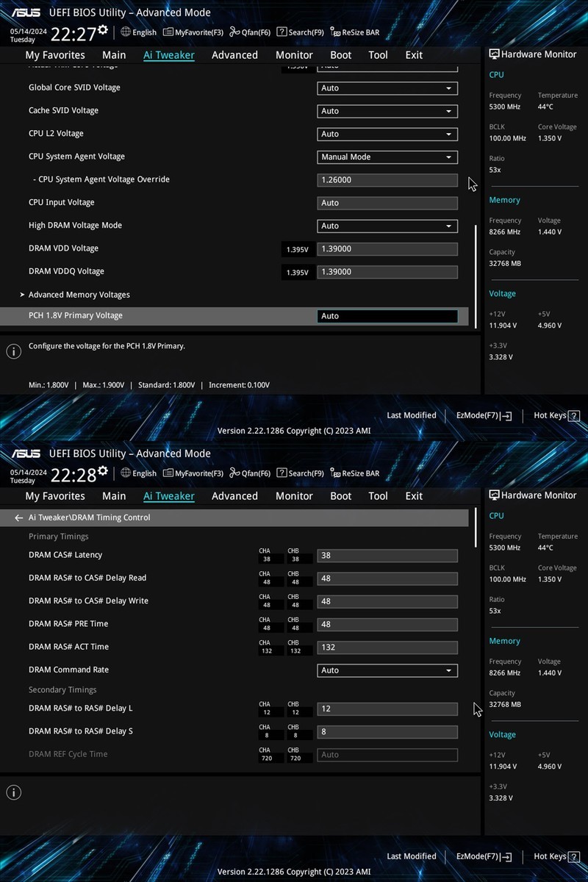588x882 pixels.
Task: Click the Last Modified button
Action: coord(411,415)
